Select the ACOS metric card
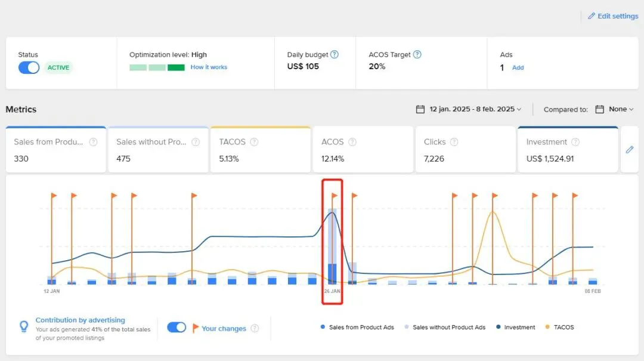The image size is (644, 361). pyautogui.click(x=363, y=150)
